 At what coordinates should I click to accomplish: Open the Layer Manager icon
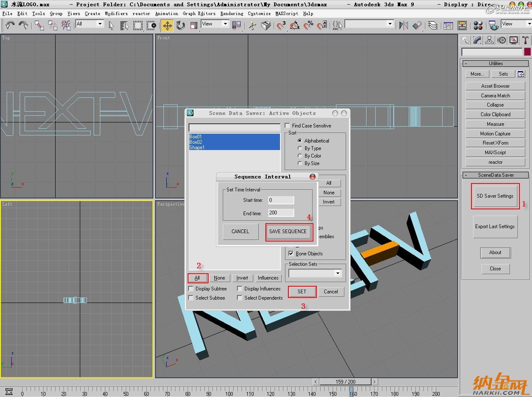[433, 25]
